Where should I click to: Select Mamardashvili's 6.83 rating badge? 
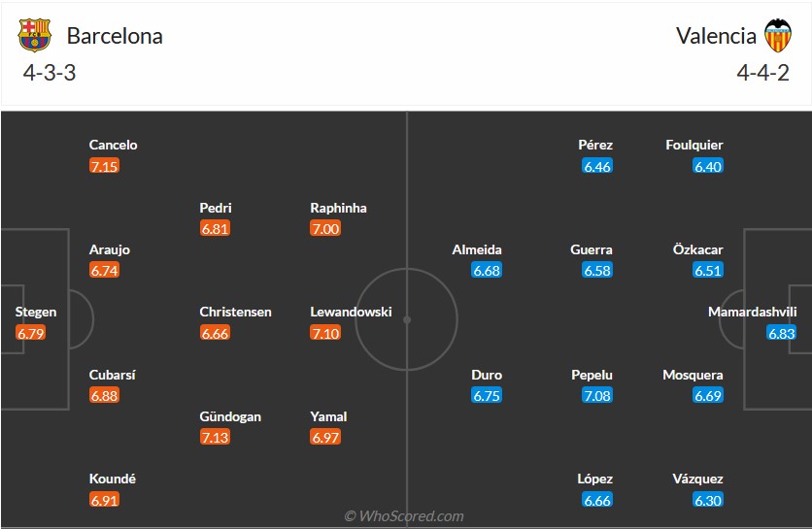coord(781,333)
